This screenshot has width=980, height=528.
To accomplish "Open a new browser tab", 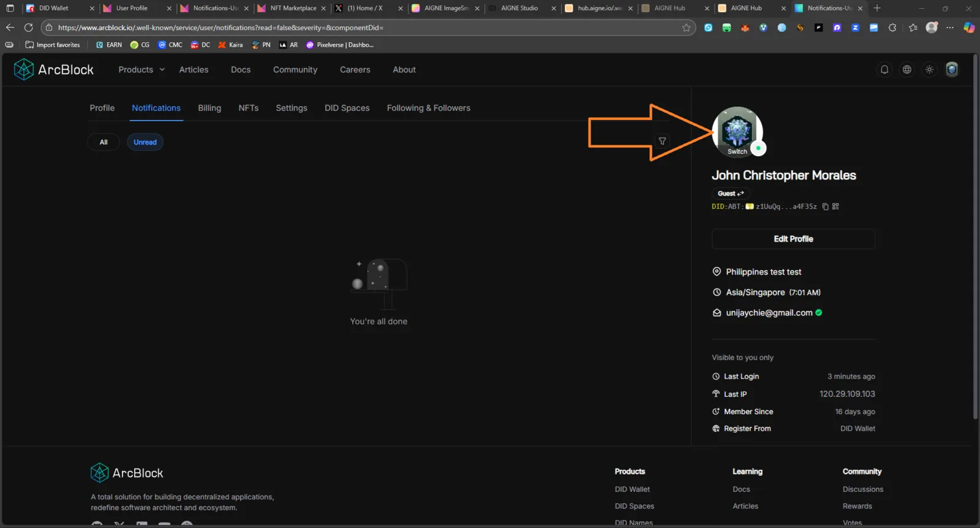I will point(877,8).
